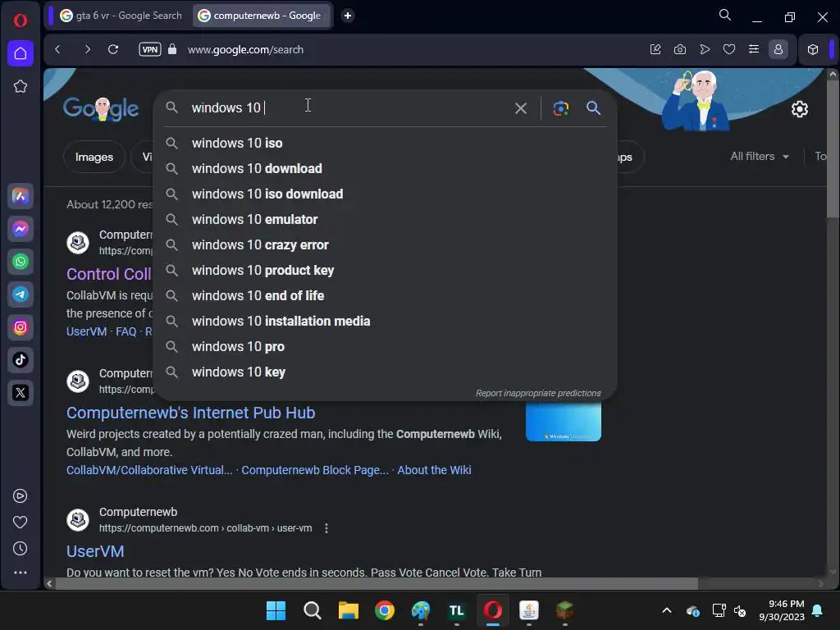Click the Windows thumbnail beside Pub Hub result
The image size is (840, 630).
[x=564, y=422]
